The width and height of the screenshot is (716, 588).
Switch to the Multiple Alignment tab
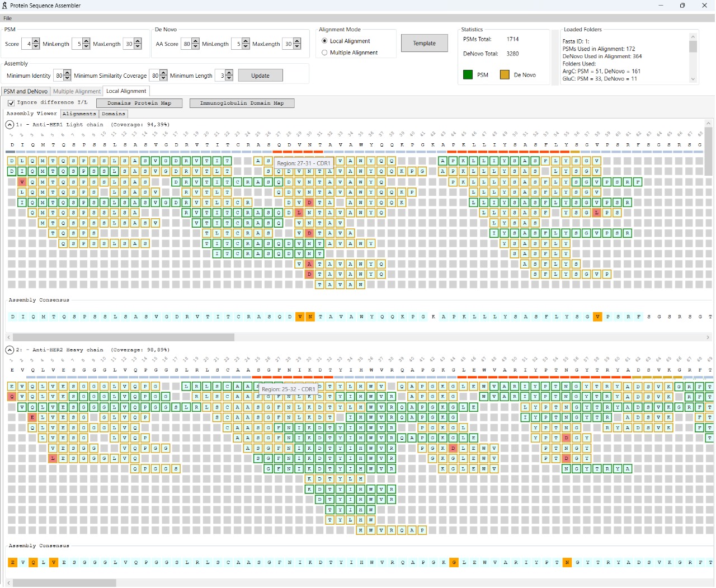click(x=77, y=91)
